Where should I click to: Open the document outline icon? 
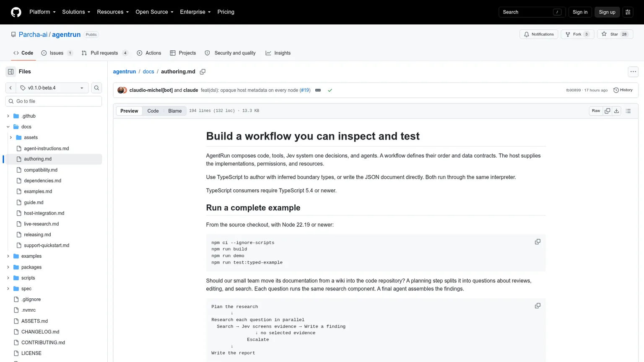(628, 111)
